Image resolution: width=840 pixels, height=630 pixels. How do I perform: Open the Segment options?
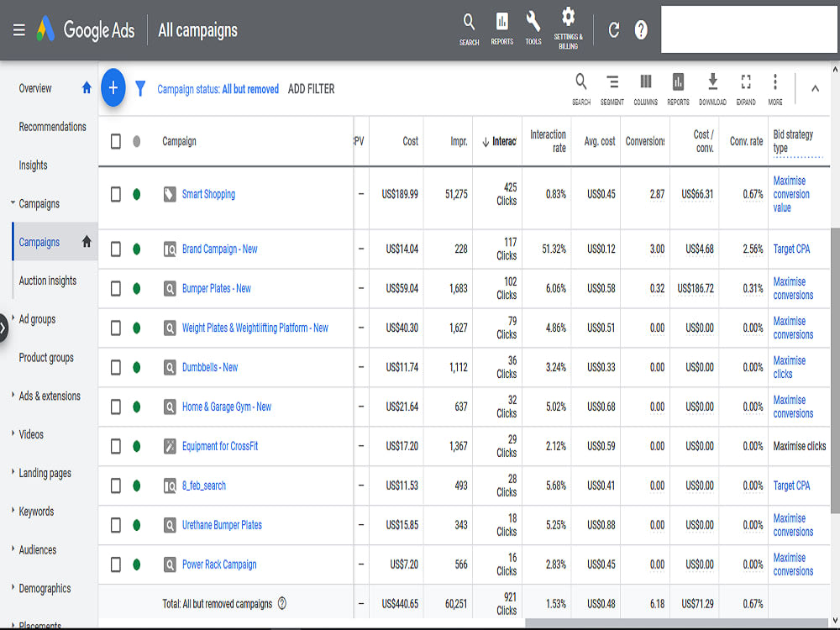coord(612,90)
